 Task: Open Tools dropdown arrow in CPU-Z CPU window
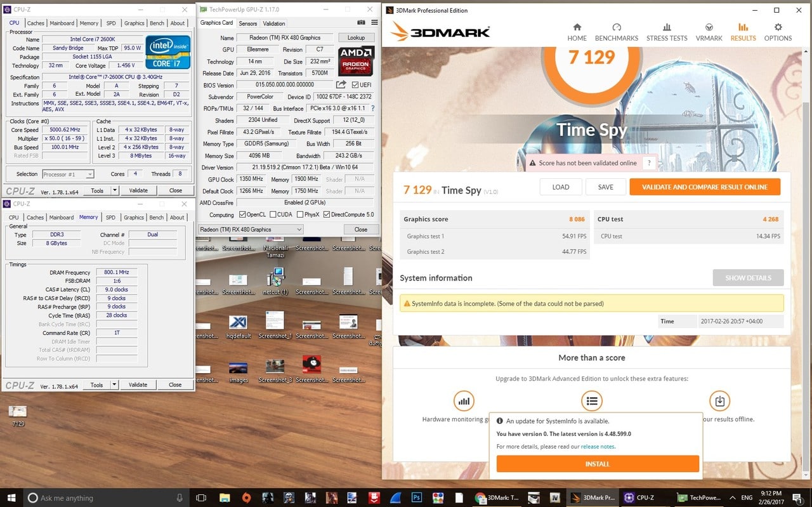click(115, 190)
